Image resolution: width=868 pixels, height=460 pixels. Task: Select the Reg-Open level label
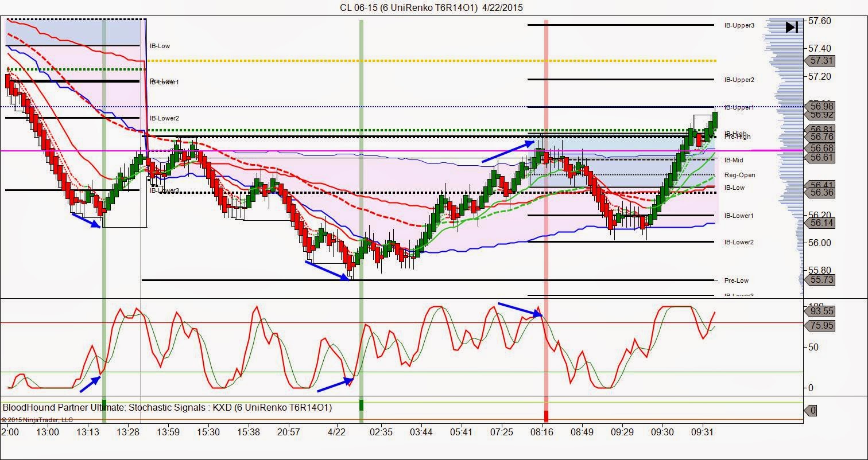coord(739,175)
